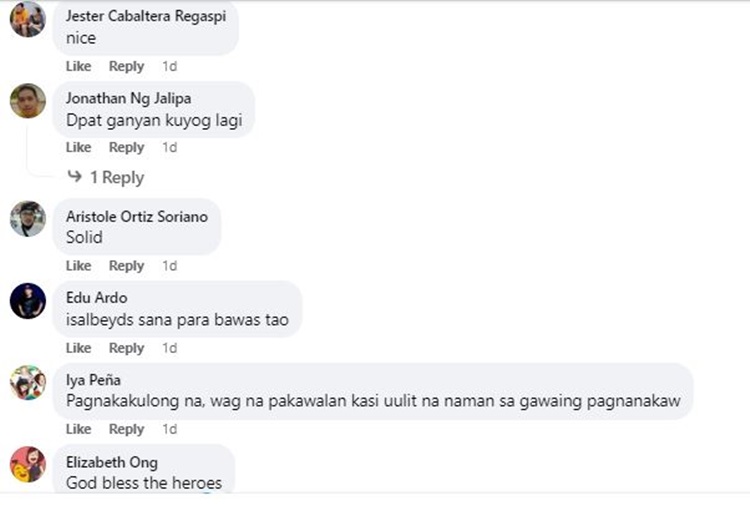Image resolution: width=750 pixels, height=505 pixels.
Task: Reply to Iya Peña's comment
Action: [x=126, y=429]
